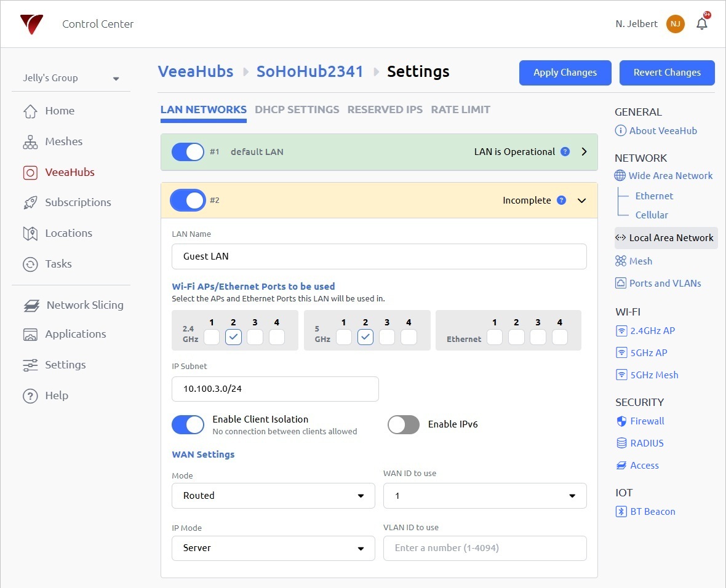
Task: Click the Settings sliders icon
Action: point(30,365)
